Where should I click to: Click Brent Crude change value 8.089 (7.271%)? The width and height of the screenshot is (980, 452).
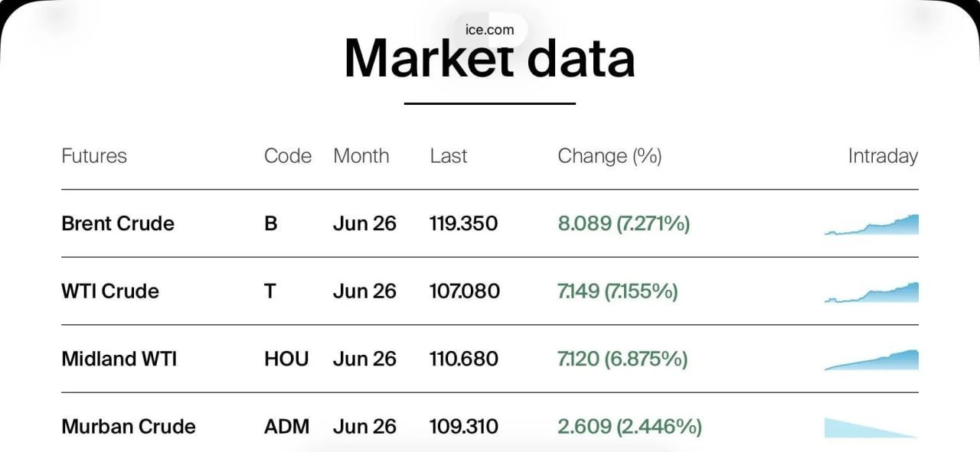(x=624, y=223)
